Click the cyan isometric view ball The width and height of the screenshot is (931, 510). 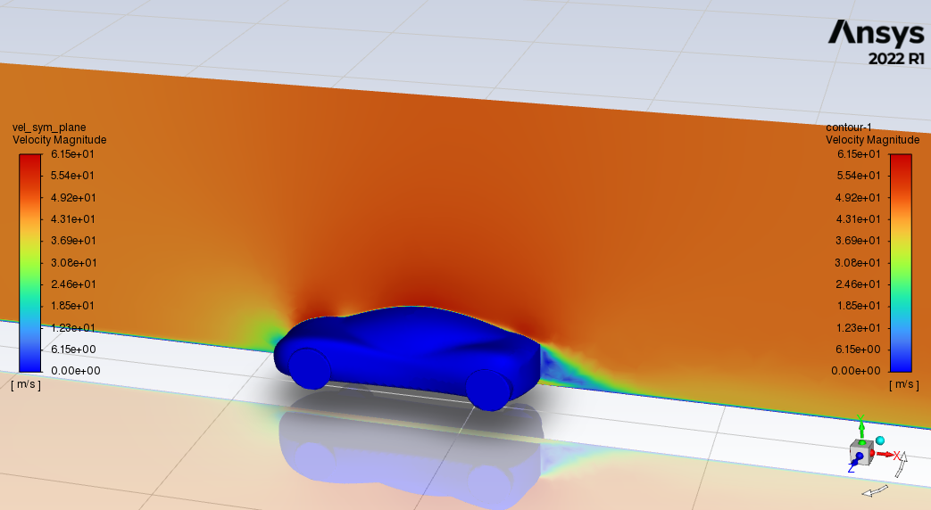pos(879,441)
